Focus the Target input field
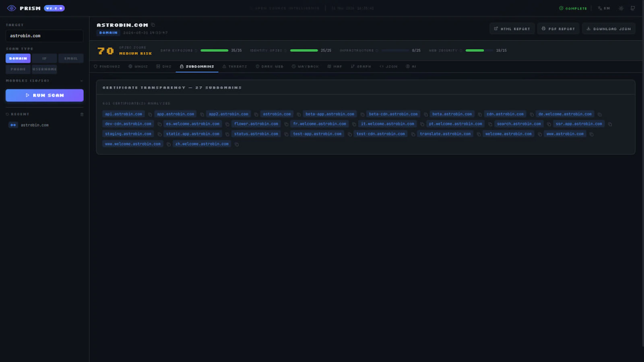 45,36
